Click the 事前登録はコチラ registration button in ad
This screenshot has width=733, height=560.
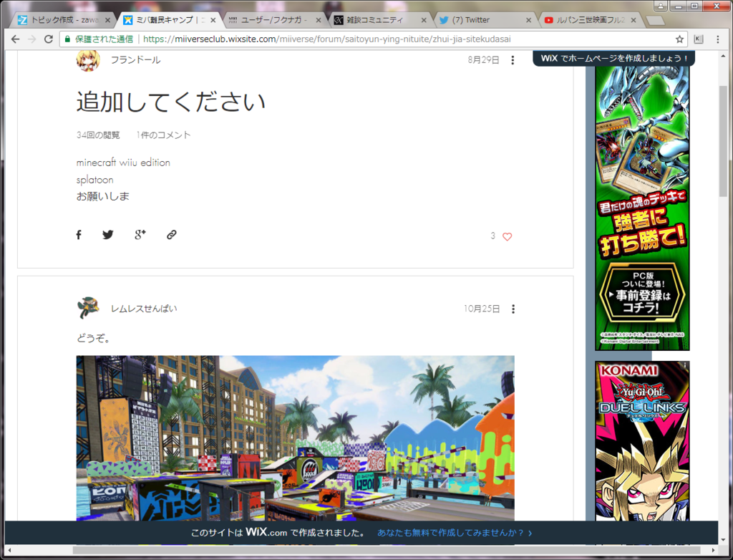[642, 294]
